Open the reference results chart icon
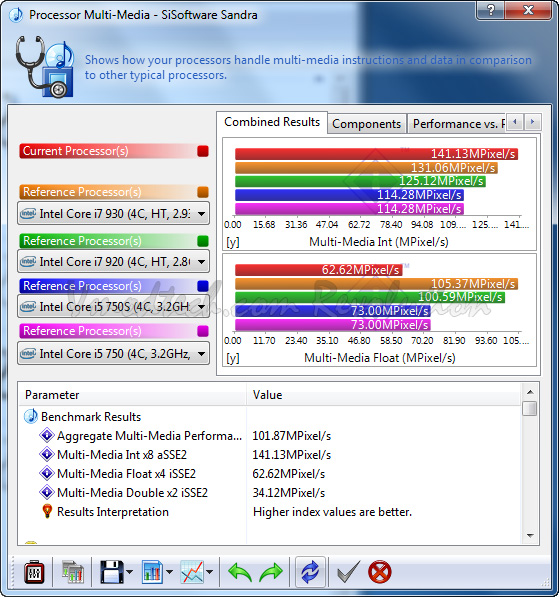The width and height of the screenshot is (559, 597). 73,571
